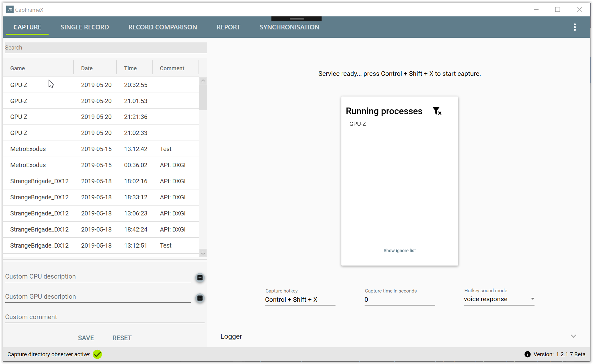Select StrangeBrigade_DX12 record at 18:42:24
Viewport: 593px width, 364px height.
(101, 229)
